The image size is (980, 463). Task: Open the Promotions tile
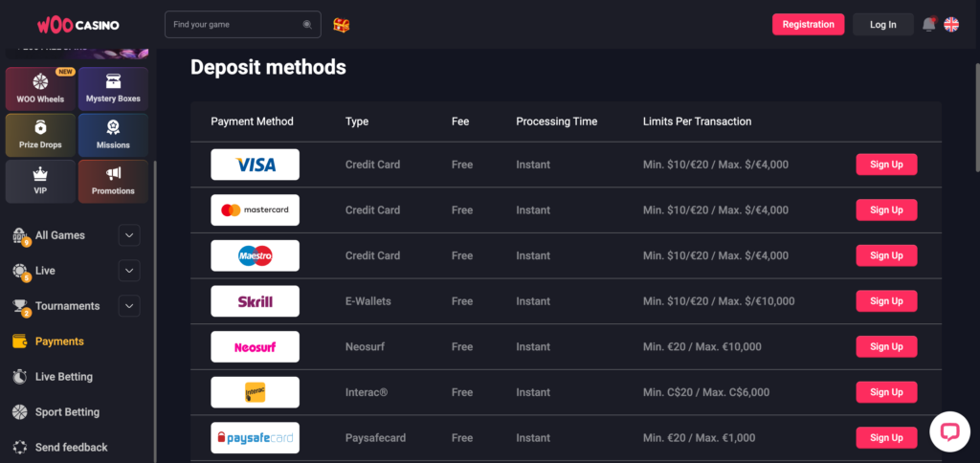point(113,181)
